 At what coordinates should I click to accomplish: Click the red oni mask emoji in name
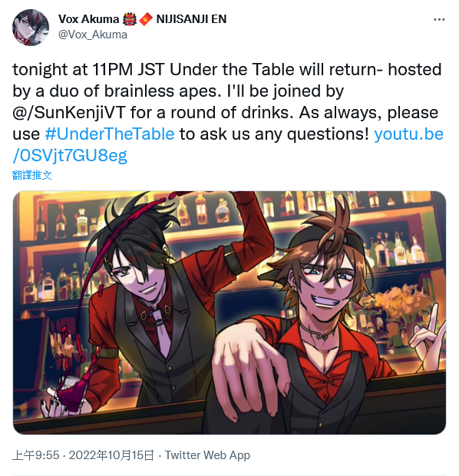tap(130, 19)
